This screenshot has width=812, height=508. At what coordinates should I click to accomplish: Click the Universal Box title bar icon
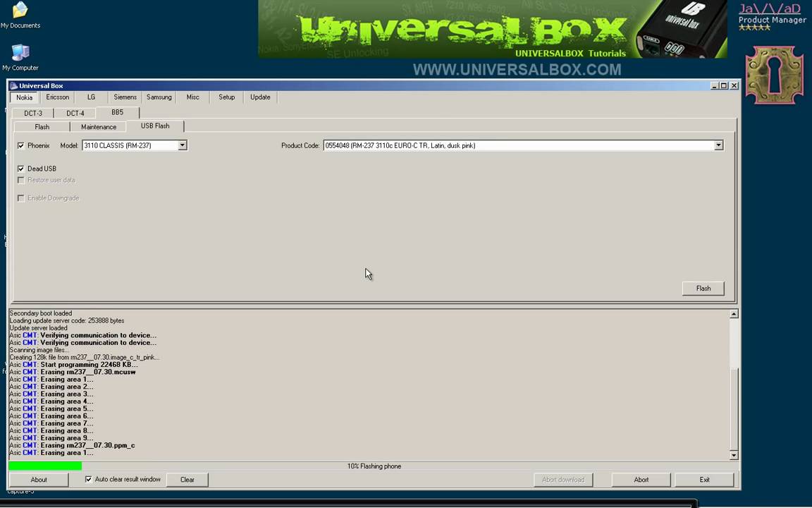pos(13,85)
